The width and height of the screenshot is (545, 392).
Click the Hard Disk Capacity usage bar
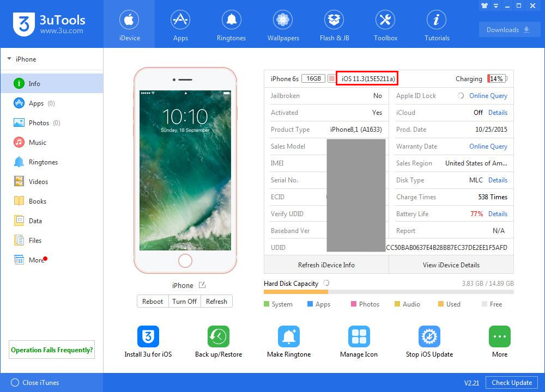pos(389,292)
